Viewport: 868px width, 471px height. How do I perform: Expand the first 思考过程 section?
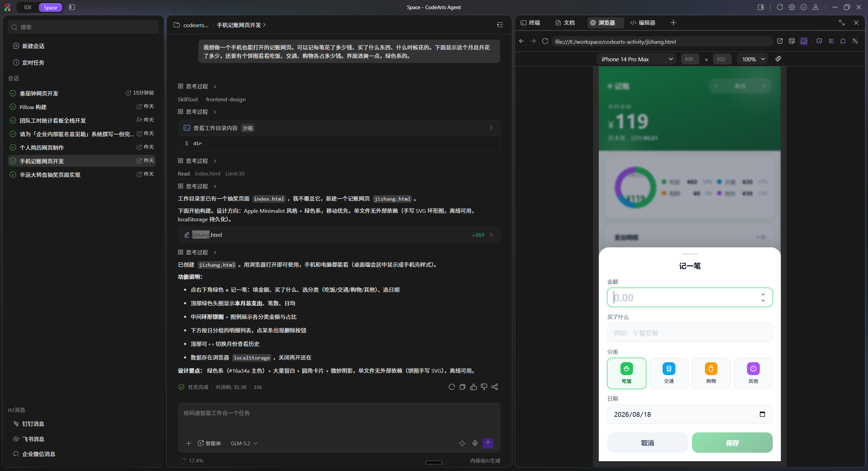click(197, 86)
